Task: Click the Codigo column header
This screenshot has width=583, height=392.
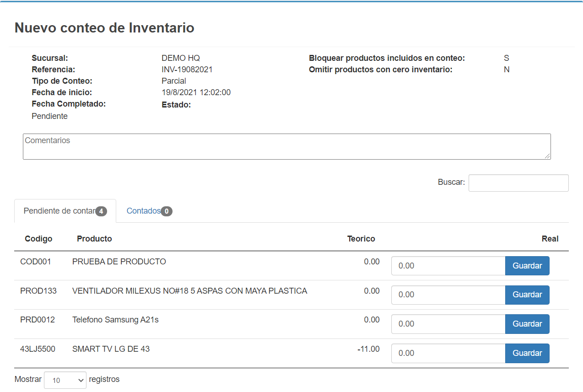Action: [38, 238]
